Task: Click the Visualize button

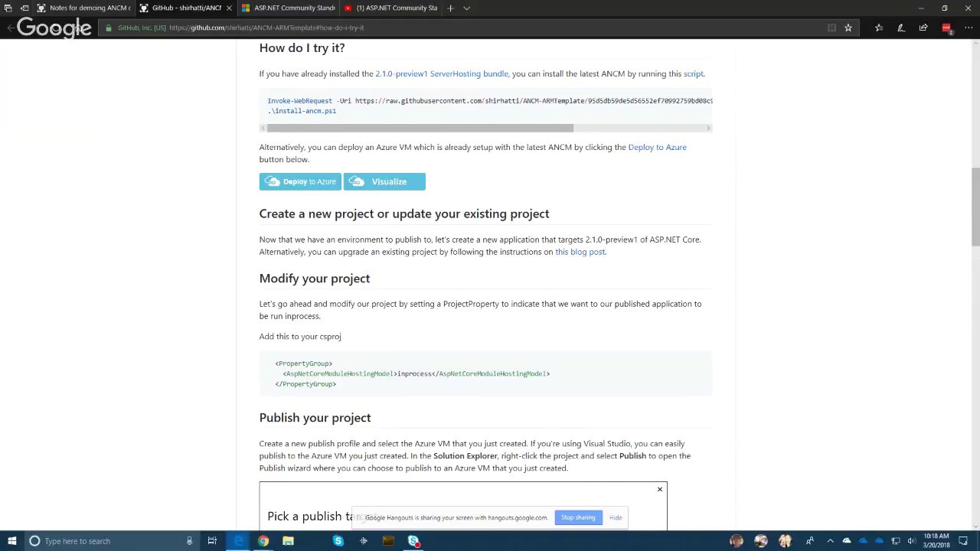Action: (x=384, y=181)
